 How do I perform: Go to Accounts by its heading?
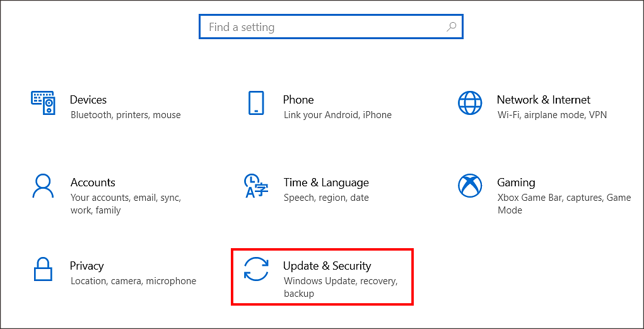click(x=93, y=182)
